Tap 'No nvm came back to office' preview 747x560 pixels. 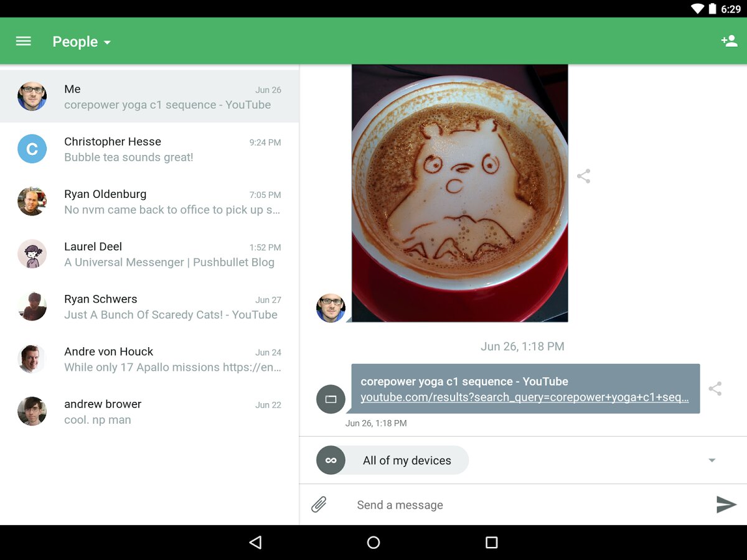(x=172, y=210)
